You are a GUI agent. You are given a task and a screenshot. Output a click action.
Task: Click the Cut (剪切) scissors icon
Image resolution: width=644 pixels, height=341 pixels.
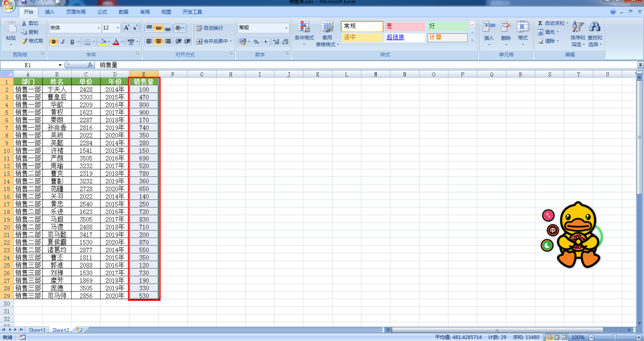pyautogui.click(x=24, y=24)
